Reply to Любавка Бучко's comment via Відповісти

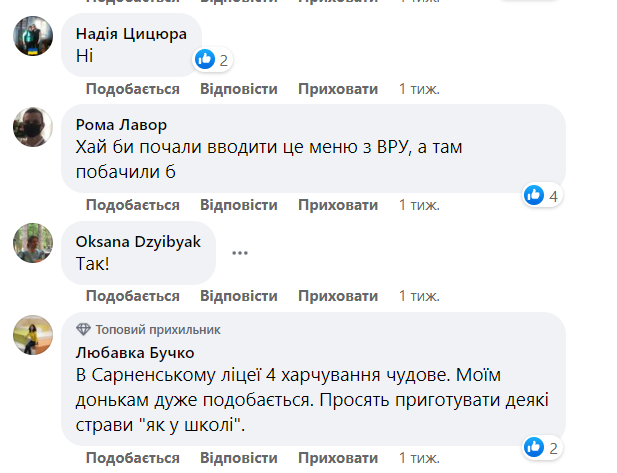pyautogui.click(x=238, y=458)
